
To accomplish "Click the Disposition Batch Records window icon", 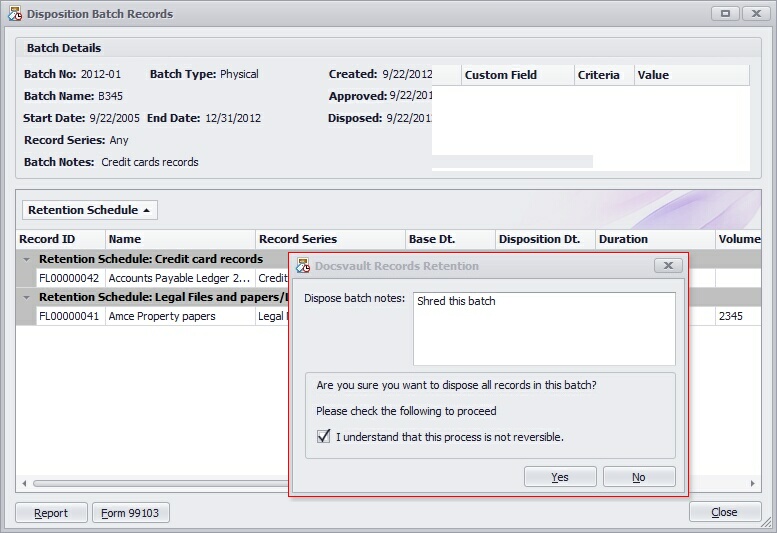I will 14,14.
